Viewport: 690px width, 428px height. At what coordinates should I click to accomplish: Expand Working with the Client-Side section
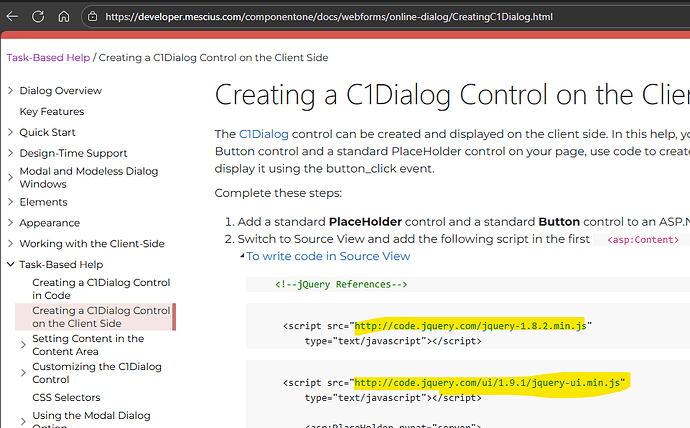[10, 244]
